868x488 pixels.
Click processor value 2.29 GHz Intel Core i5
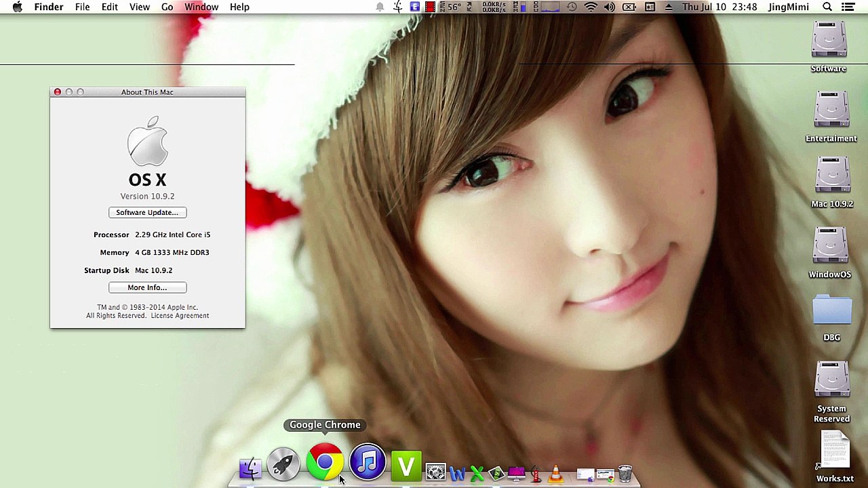click(x=172, y=235)
